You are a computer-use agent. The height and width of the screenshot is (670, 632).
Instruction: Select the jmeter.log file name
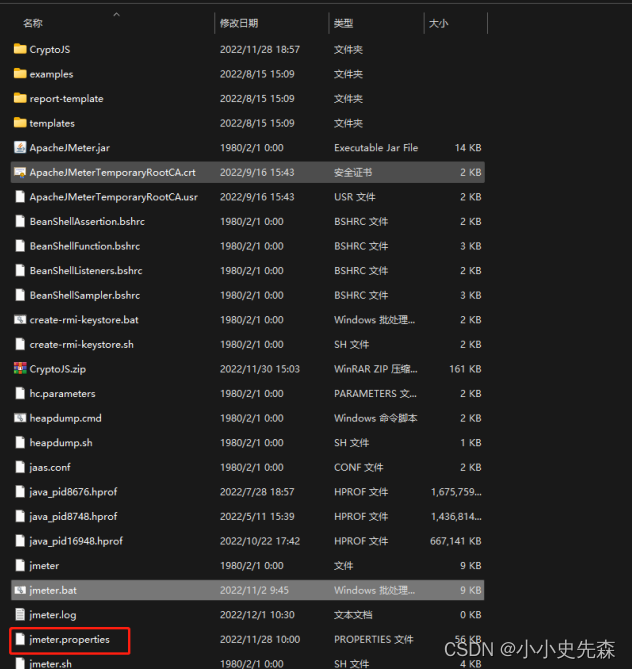pyautogui.click(x=53, y=615)
